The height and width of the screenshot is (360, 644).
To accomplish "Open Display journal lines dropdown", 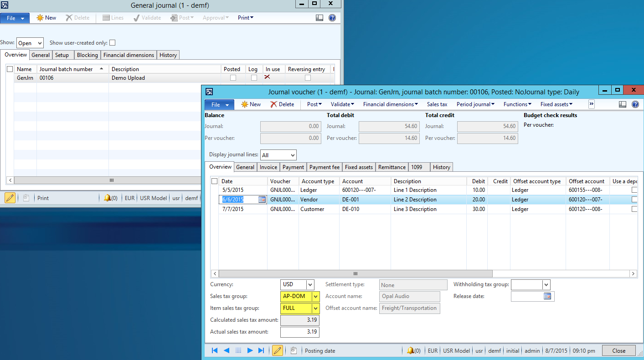I will (x=292, y=155).
